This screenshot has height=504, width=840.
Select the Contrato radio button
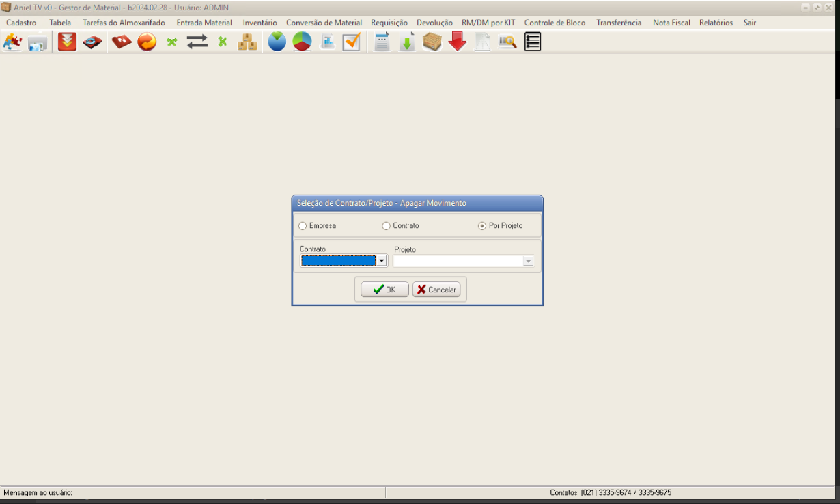click(x=387, y=226)
